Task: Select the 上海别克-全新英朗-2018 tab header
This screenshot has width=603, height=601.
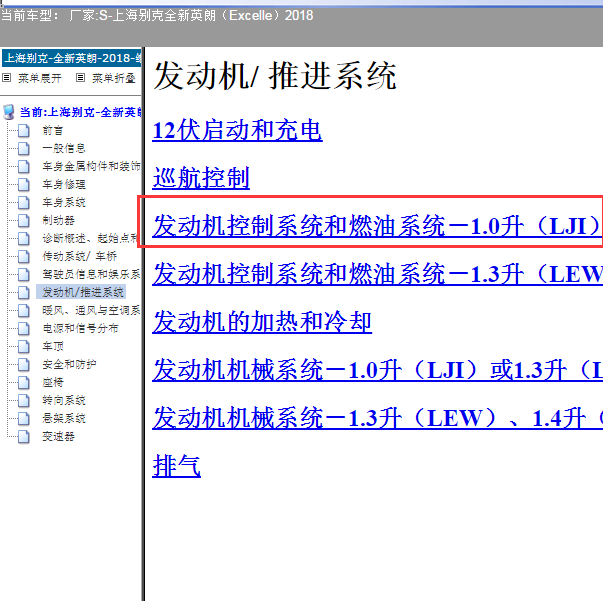Action: click(72, 58)
